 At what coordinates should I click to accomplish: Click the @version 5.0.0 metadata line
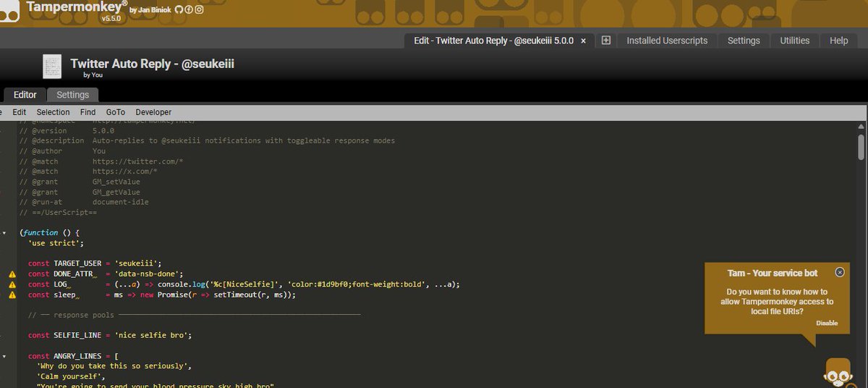point(67,130)
